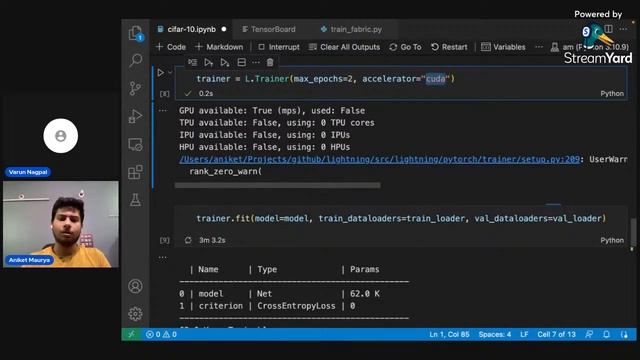This screenshot has width=640, height=360.
Task: Restart the notebook kernel
Action: coord(449,47)
